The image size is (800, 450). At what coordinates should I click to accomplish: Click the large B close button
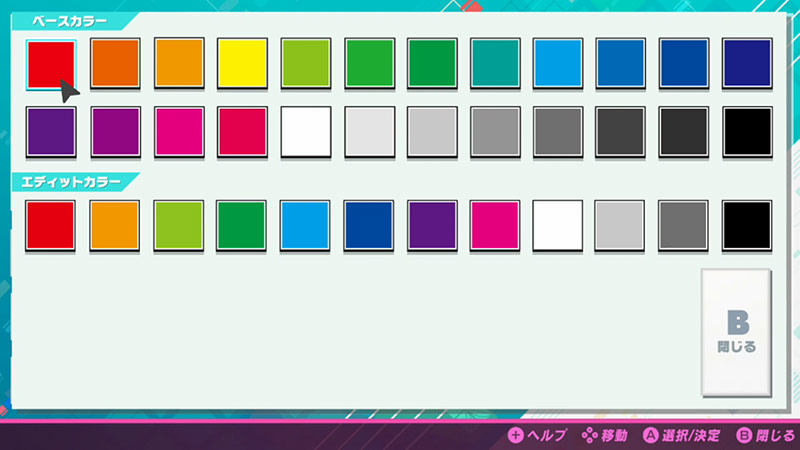[736, 332]
